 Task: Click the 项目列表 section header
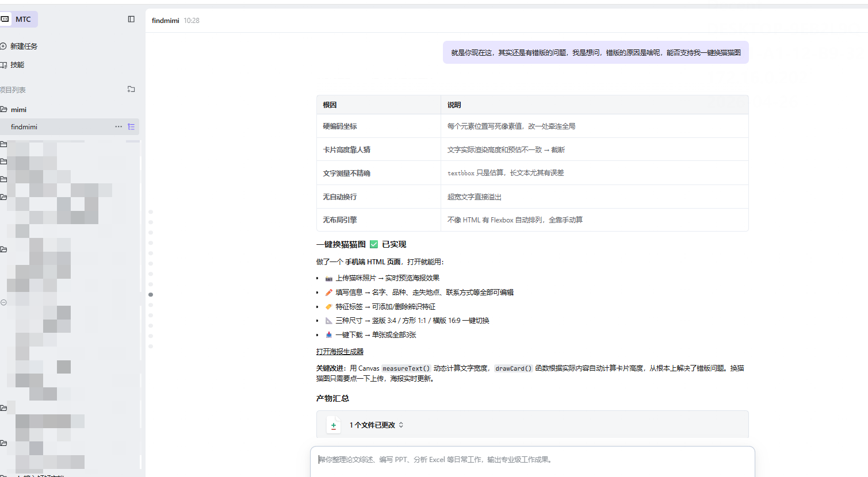14,90
